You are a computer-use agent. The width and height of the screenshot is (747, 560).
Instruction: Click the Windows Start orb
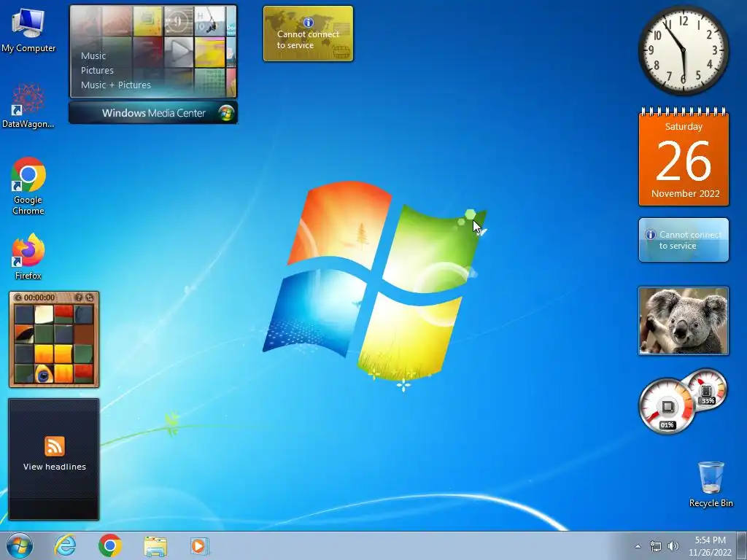(x=20, y=545)
